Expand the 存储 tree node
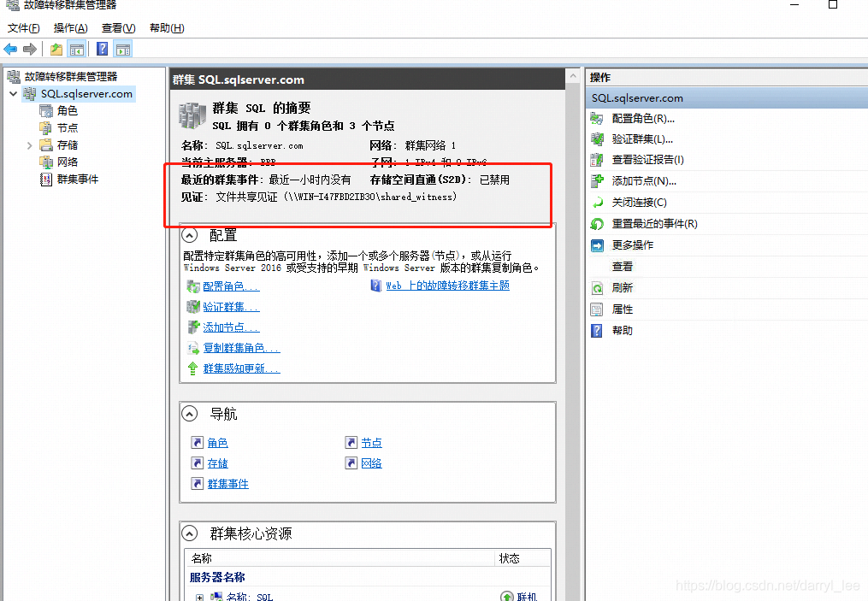The height and width of the screenshot is (601, 868). (x=29, y=145)
